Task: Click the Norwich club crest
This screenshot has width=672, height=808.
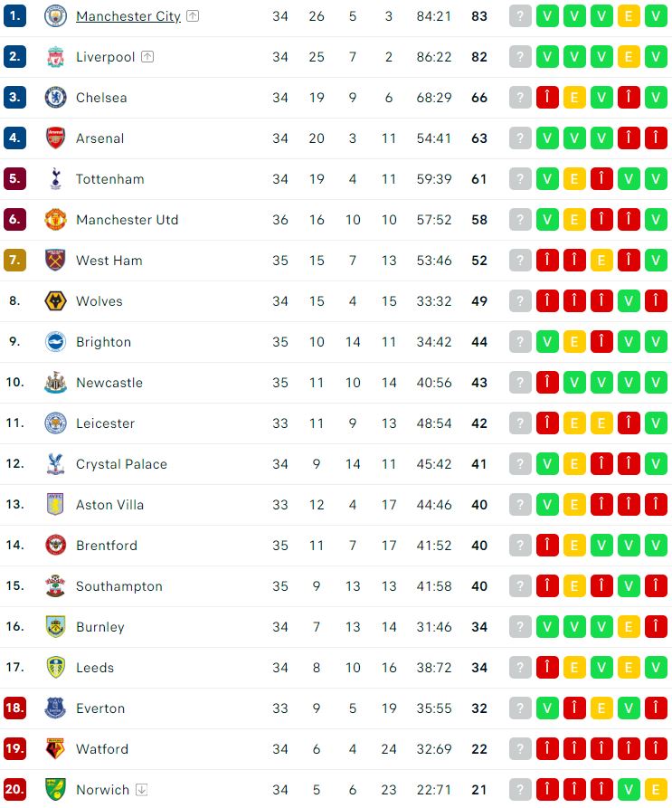Action: [x=54, y=789]
